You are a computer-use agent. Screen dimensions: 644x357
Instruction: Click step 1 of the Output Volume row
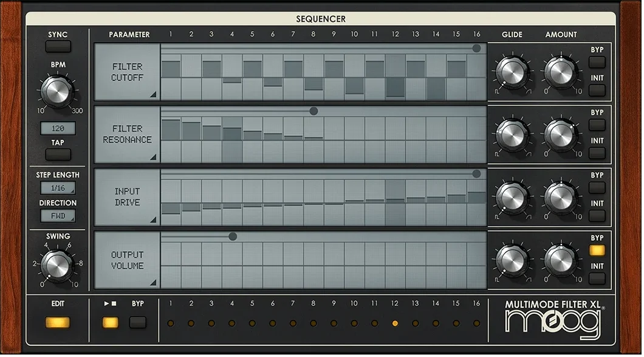[x=171, y=265]
